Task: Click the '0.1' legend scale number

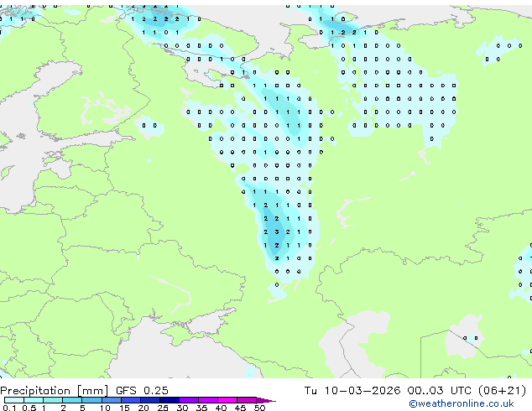Action: [9, 408]
